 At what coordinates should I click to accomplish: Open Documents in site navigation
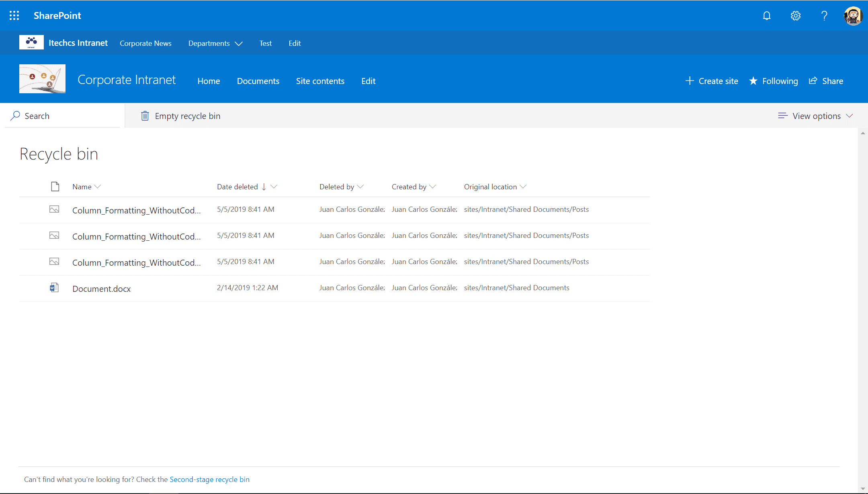258,81
